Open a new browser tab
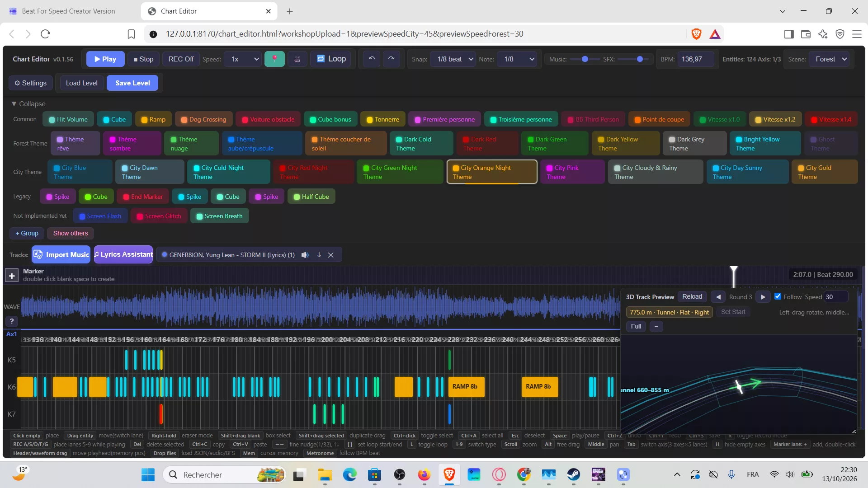Viewport: 868px width, 488px height. pos(290,11)
